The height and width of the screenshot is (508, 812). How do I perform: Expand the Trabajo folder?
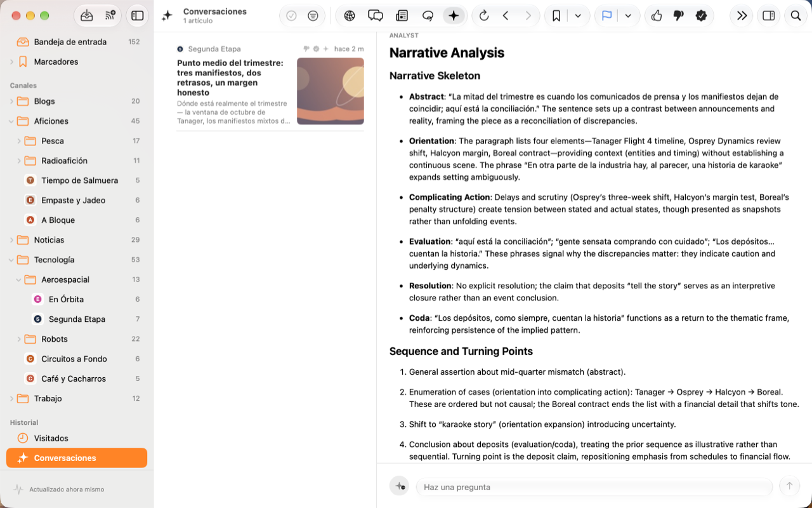(11, 399)
